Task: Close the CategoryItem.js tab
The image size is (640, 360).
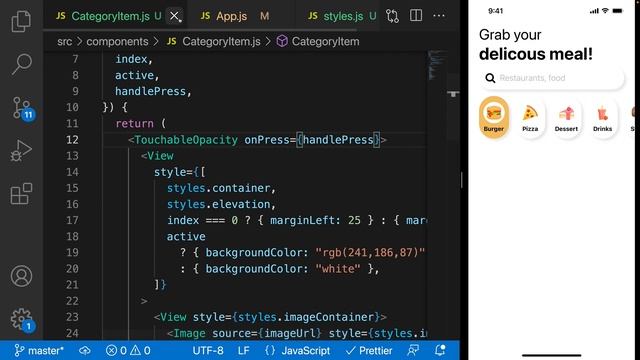Action: click(174, 16)
